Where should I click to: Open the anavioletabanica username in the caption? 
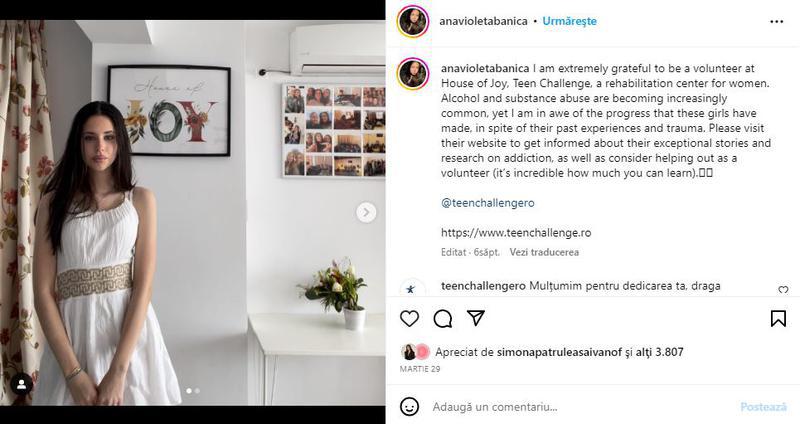485,68
